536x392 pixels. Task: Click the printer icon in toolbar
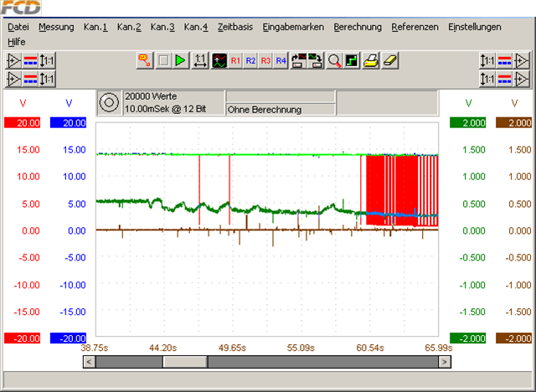click(x=371, y=60)
